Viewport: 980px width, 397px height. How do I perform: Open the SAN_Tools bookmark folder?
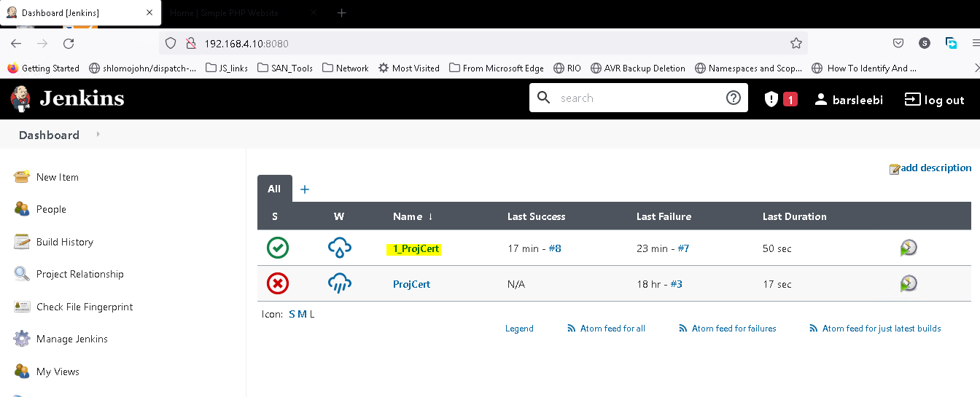click(285, 68)
